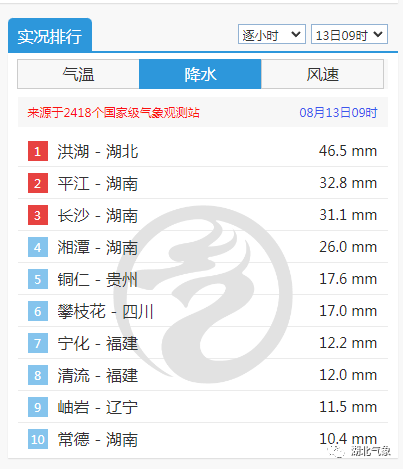Image resolution: width=403 pixels, height=469 pixels.
Task: Click the 长沙 - 湖南 entry
Action: pos(97,215)
